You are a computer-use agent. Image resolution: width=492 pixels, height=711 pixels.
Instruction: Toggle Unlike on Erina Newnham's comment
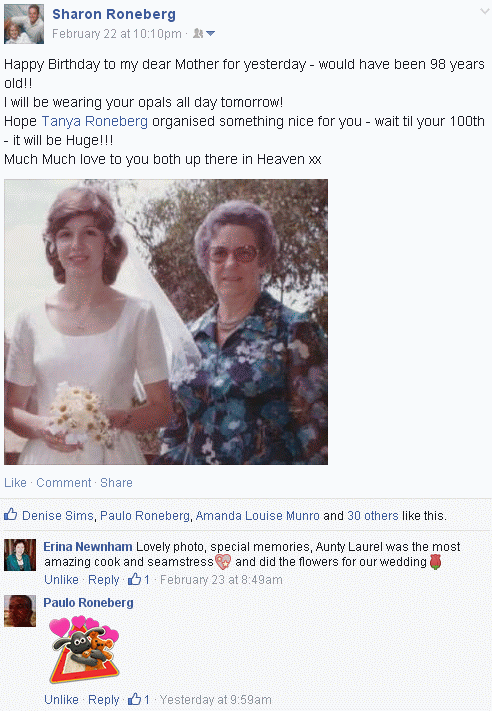point(61,580)
